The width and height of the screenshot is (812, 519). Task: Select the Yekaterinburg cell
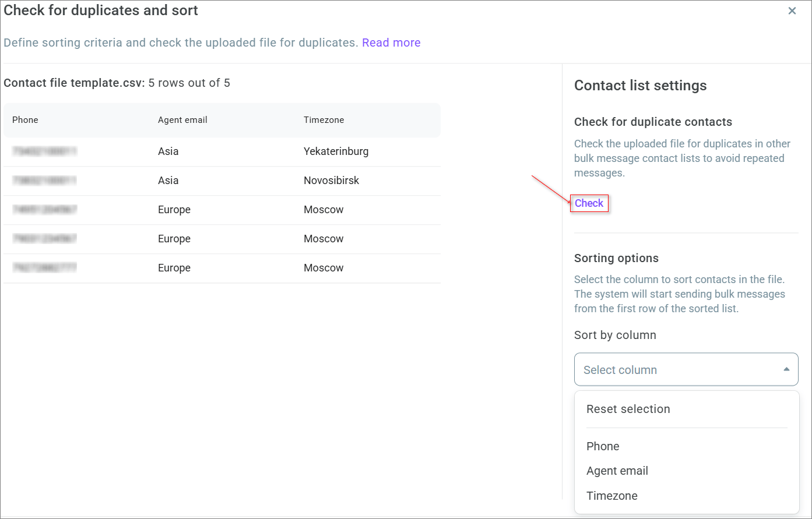pos(336,151)
